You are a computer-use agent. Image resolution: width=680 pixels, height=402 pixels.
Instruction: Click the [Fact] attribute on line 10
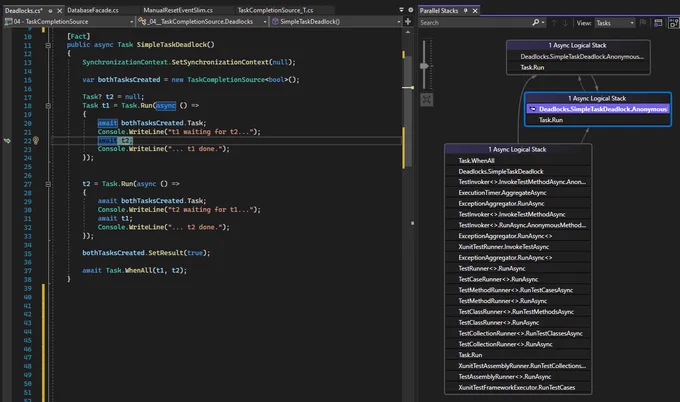[x=78, y=36]
